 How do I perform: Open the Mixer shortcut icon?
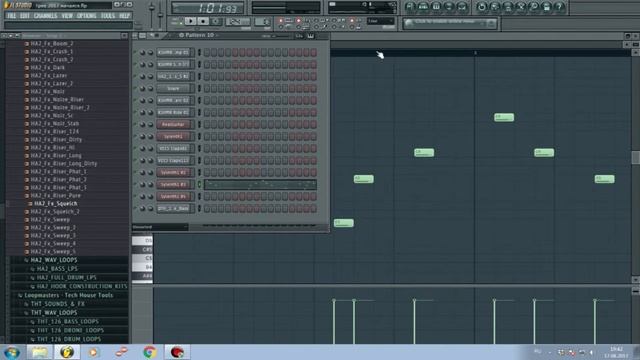point(462,7)
